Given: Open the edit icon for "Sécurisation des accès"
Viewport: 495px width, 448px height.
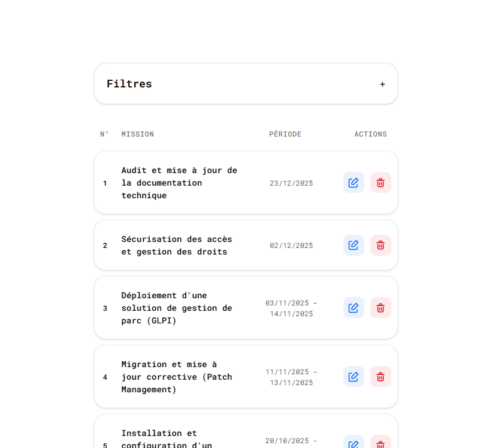Looking at the screenshot, I should [x=354, y=245].
